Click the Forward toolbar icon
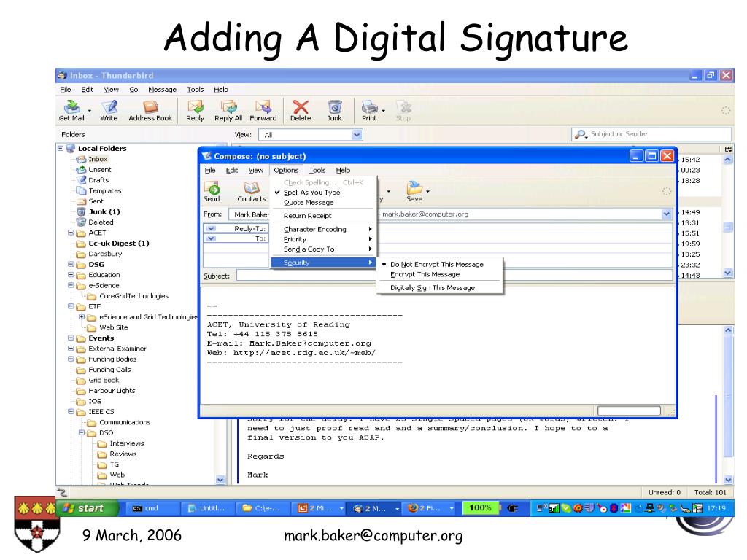Viewport: 747px width, 560px height. tap(263, 111)
